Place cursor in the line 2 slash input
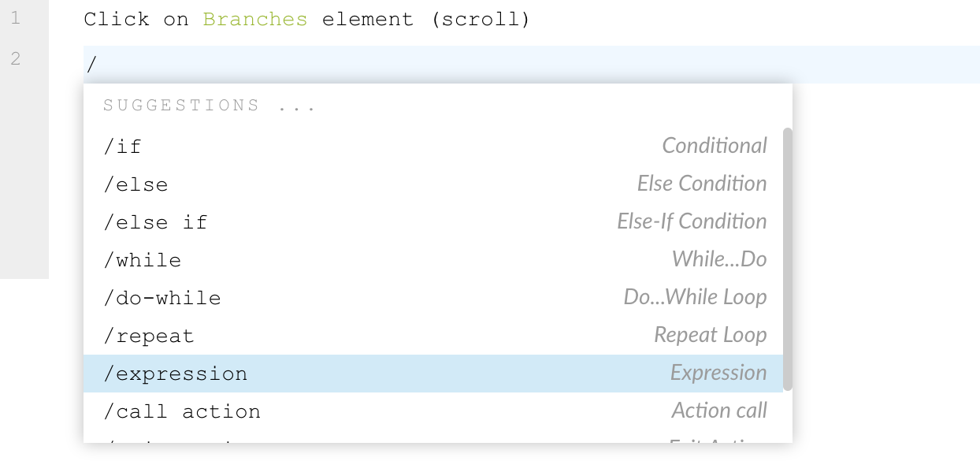Image resolution: width=980 pixels, height=476 pixels. point(532,65)
